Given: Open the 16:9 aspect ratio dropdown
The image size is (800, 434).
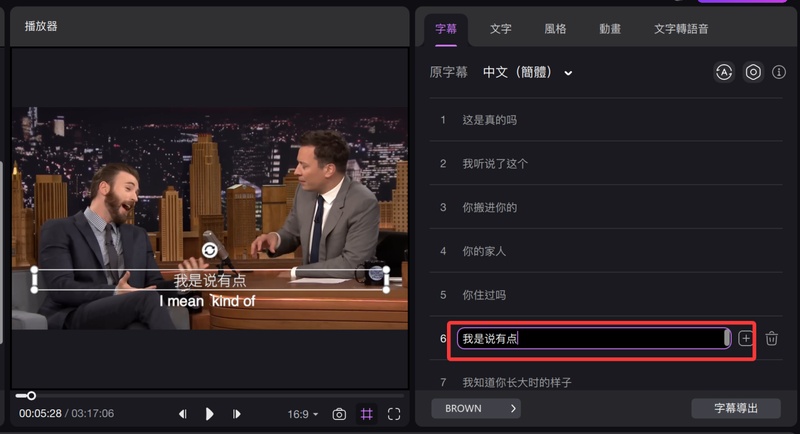Looking at the screenshot, I should [x=302, y=414].
